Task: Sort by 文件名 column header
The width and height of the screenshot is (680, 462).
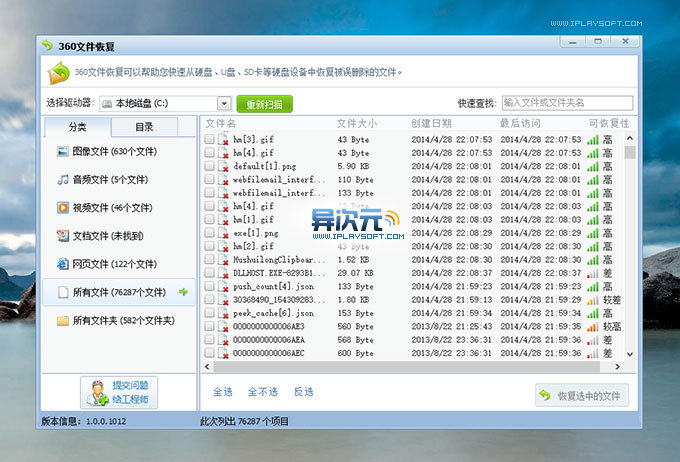Action: (x=220, y=124)
